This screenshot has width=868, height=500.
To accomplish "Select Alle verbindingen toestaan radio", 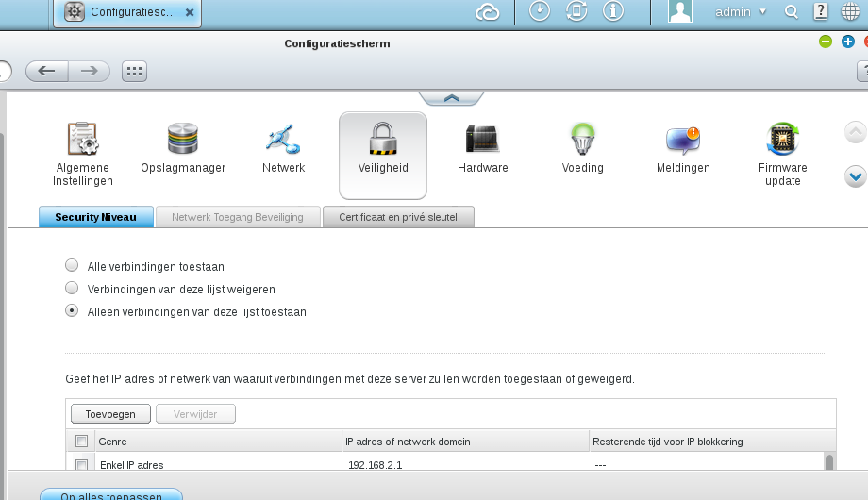I will [x=72, y=265].
